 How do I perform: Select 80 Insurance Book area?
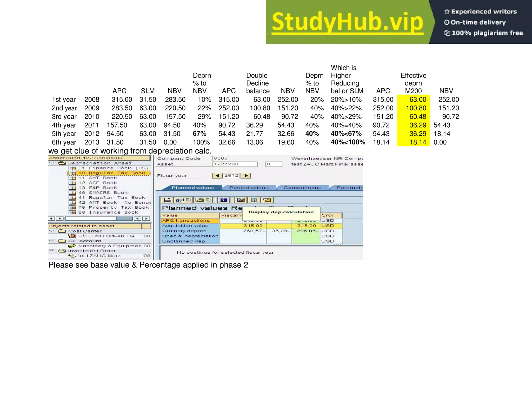tap(108, 213)
